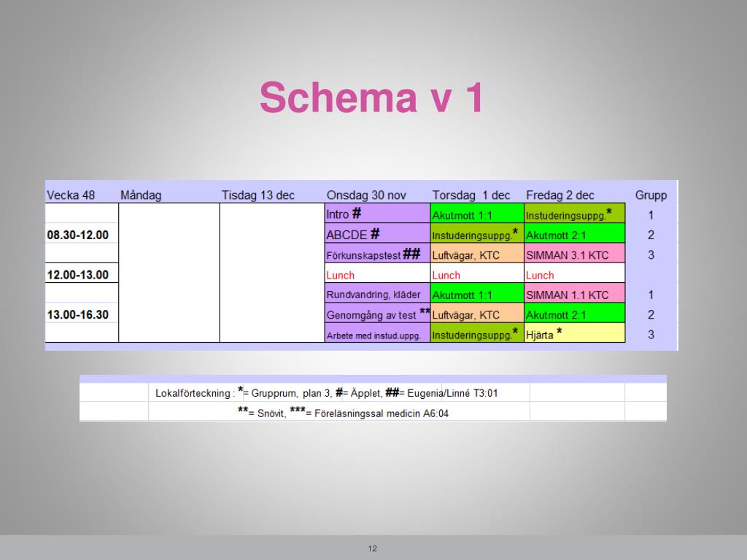Viewport: 747px width, 560px height.
Task: Click group number '2' in Genomgång av test row
Action: (651, 315)
